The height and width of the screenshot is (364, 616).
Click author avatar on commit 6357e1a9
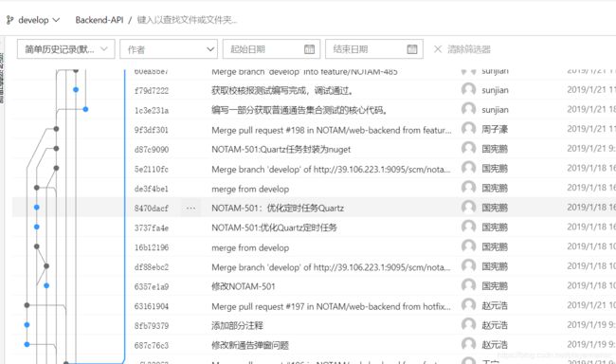(468, 285)
